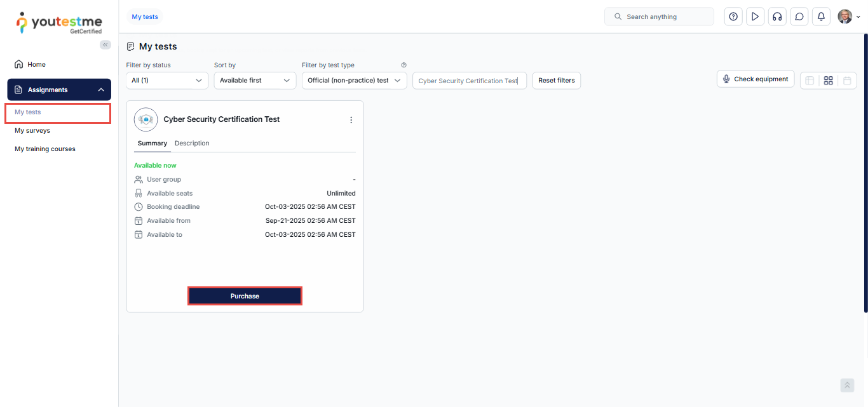Open the Filter by test type dropdown

pyautogui.click(x=354, y=81)
